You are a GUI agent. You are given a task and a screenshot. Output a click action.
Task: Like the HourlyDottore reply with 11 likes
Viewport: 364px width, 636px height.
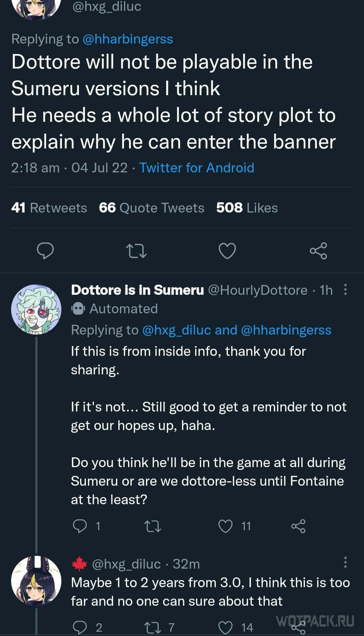pyautogui.click(x=225, y=526)
